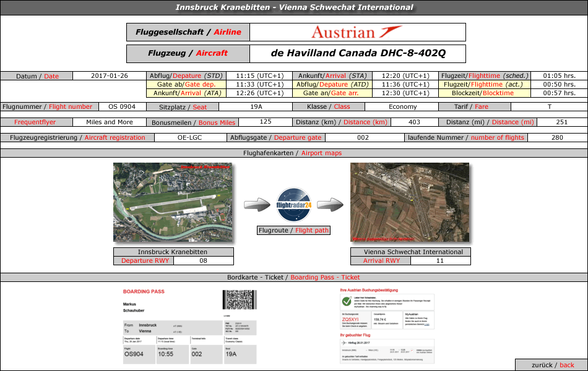The image size is (588, 371).
Task: Click the Miles and More frequent flyer cell
Action: point(110,122)
